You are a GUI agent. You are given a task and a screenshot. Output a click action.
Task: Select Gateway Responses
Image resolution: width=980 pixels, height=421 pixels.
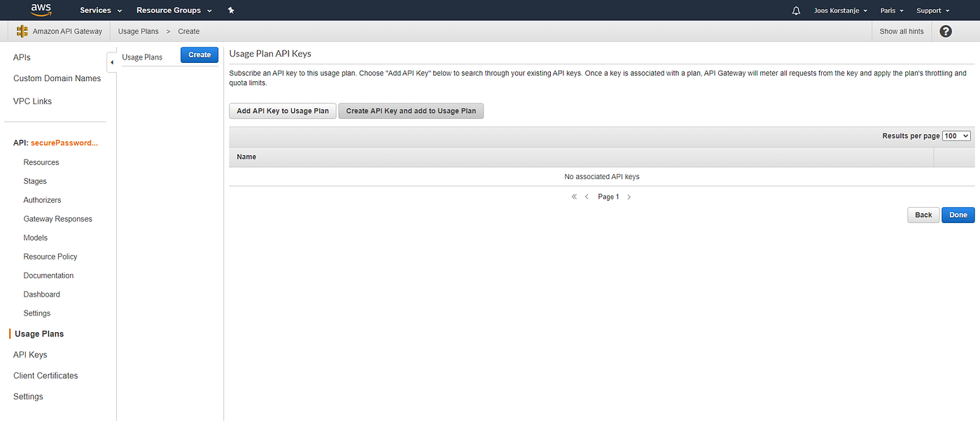tap(57, 219)
